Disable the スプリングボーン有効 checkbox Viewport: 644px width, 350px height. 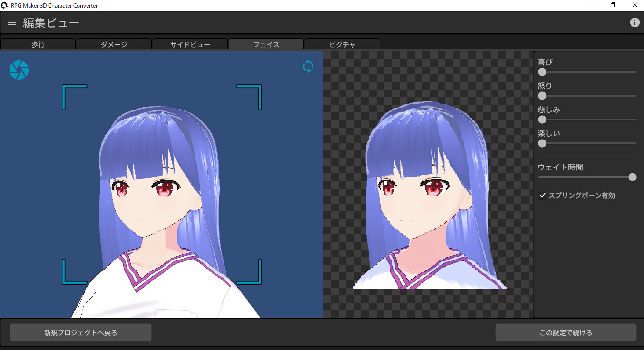(542, 195)
